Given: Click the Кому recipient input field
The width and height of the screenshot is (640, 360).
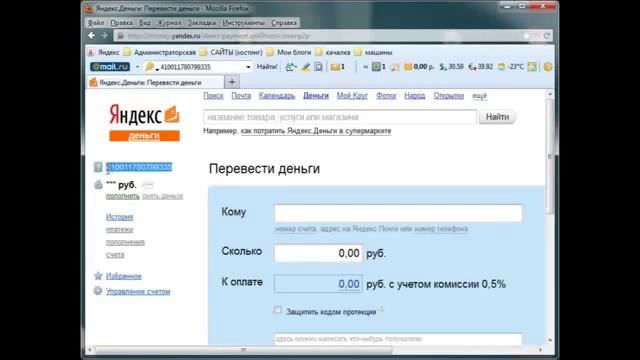Looking at the screenshot, I should click(398, 213).
